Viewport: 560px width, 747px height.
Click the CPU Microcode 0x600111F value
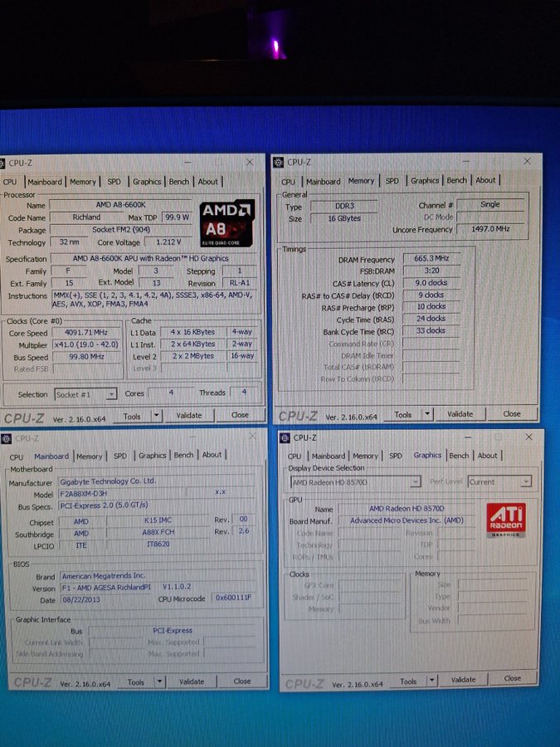[x=233, y=598]
